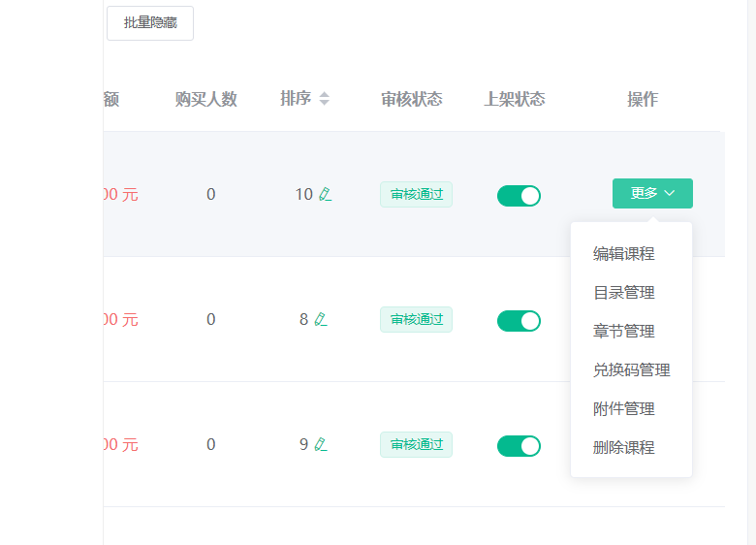This screenshot has height=545, width=756.
Task: Select 兑换码管理 menu entry
Action: click(x=631, y=369)
